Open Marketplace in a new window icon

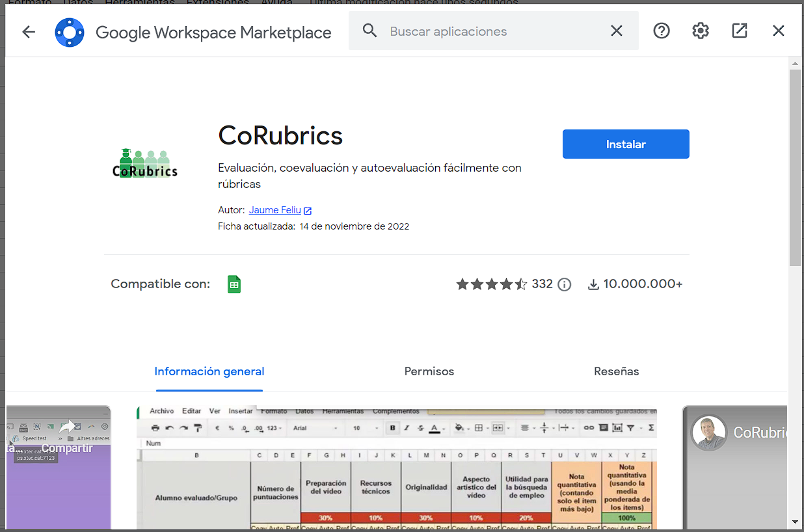click(740, 31)
